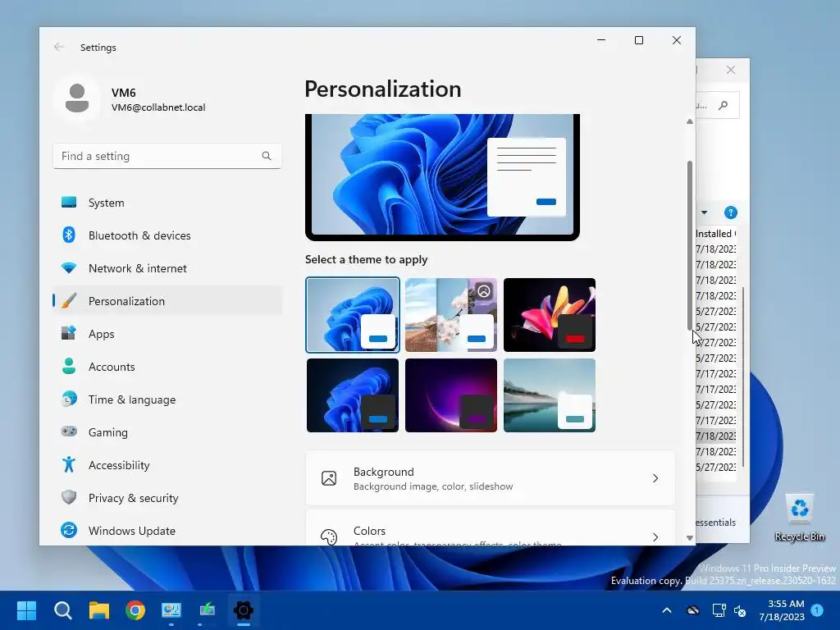This screenshot has height=630, width=840.
Task: Minimize the Settings window
Action: tap(601, 40)
